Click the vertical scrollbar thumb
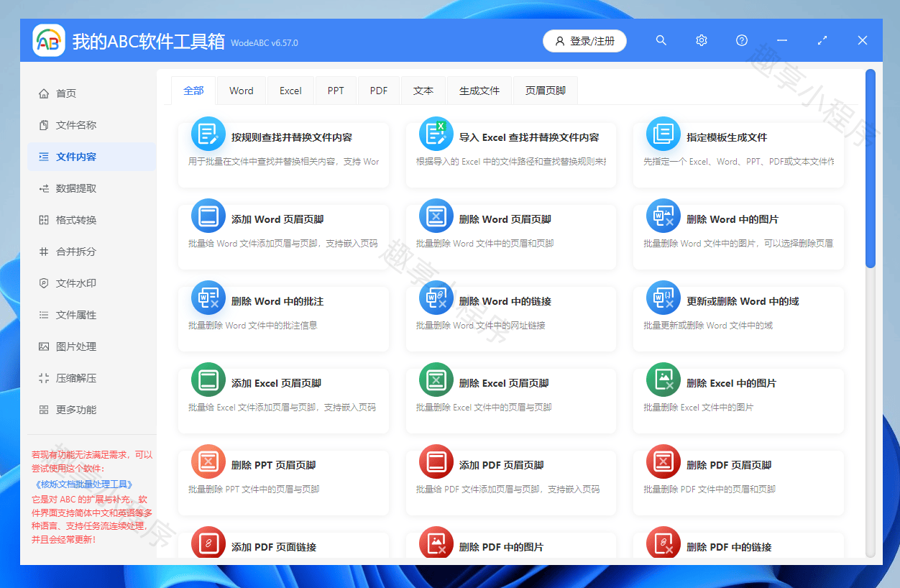The width and height of the screenshot is (900, 588). click(871, 169)
